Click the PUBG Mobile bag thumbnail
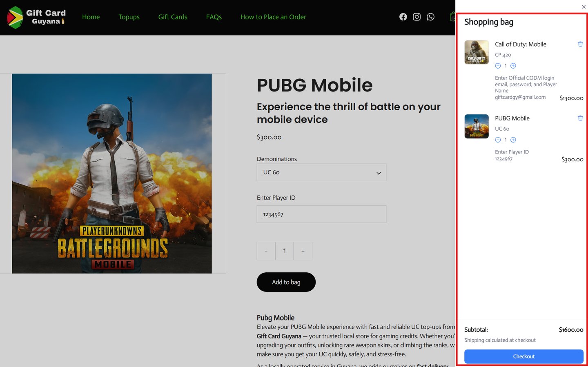This screenshot has height=367, width=588. coord(477,127)
